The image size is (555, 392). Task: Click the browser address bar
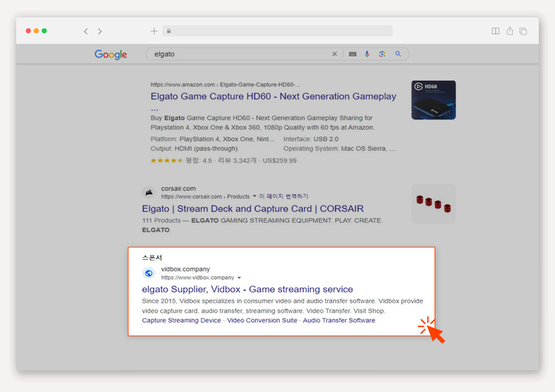pyautogui.click(x=277, y=31)
